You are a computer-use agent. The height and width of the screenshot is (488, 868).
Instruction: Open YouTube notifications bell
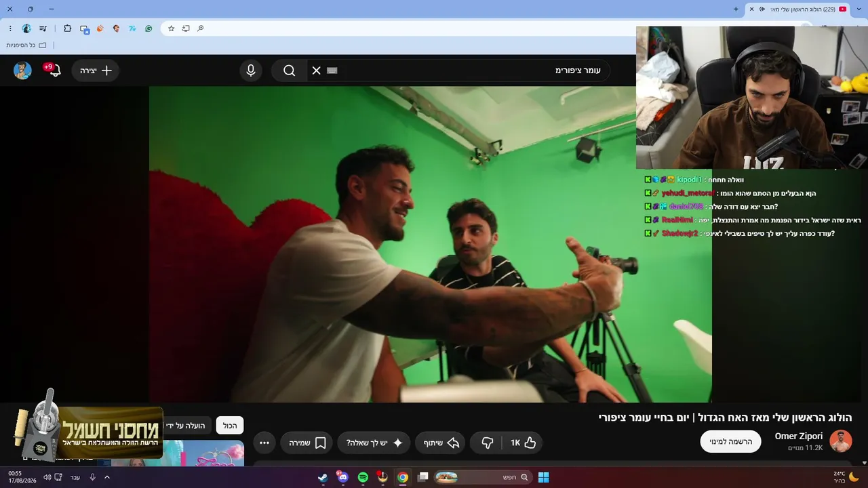(54, 70)
